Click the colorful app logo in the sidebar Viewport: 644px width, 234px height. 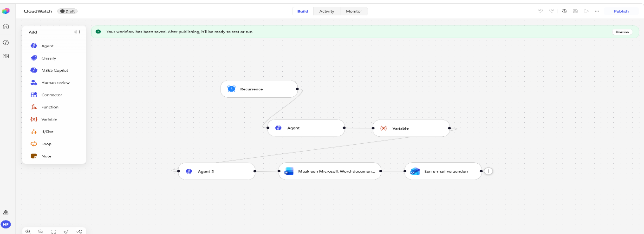pyautogui.click(x=6, y=11)
